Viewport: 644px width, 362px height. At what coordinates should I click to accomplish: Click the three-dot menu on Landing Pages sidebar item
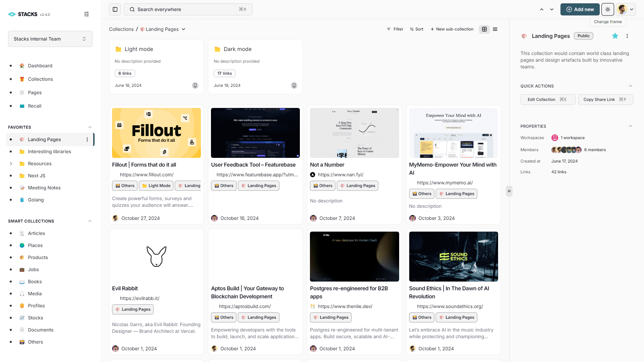87,139
